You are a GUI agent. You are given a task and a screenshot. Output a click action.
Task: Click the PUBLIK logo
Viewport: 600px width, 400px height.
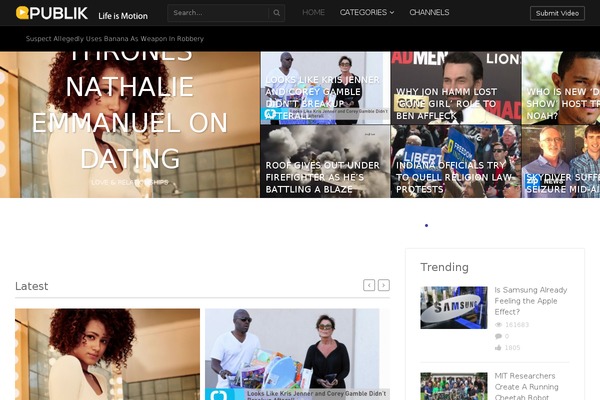click(52, 13)
